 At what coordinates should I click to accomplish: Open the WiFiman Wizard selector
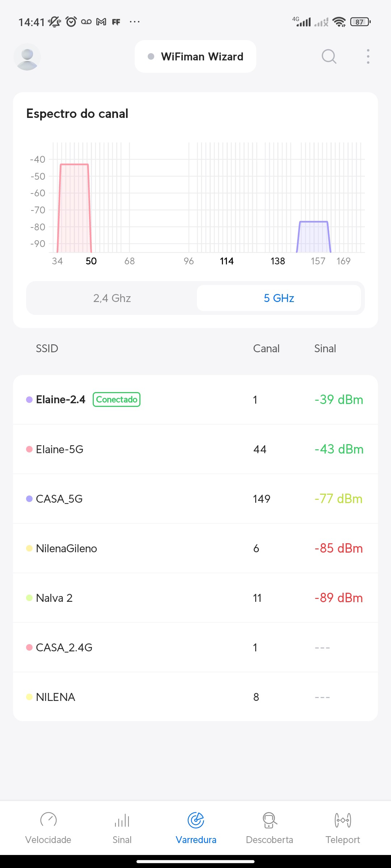pyautogui.click(x=195, y=57)
